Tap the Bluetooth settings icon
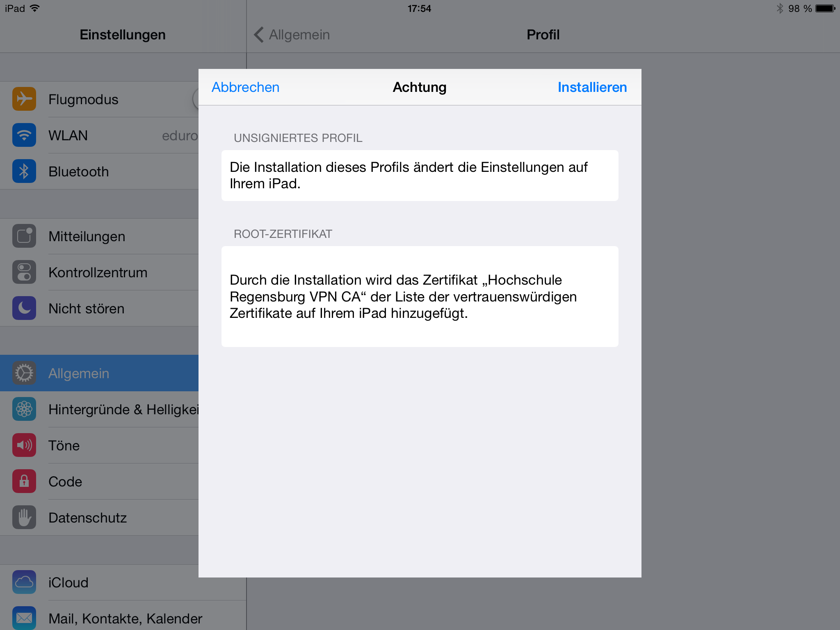The height and width of the screenshot is (630, 840). tap(24, 171)
